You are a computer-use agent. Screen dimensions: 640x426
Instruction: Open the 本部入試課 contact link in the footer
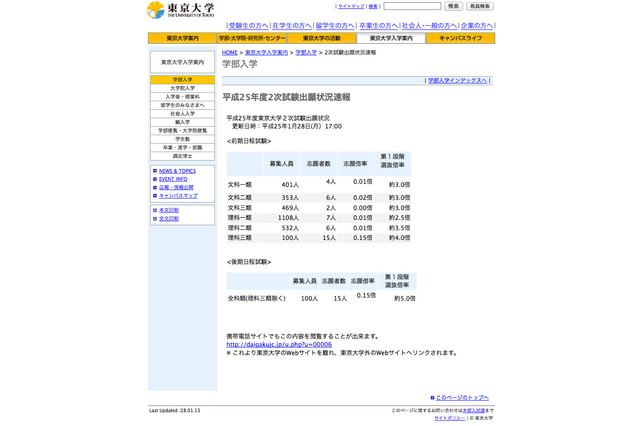click(x=473, y=410)
